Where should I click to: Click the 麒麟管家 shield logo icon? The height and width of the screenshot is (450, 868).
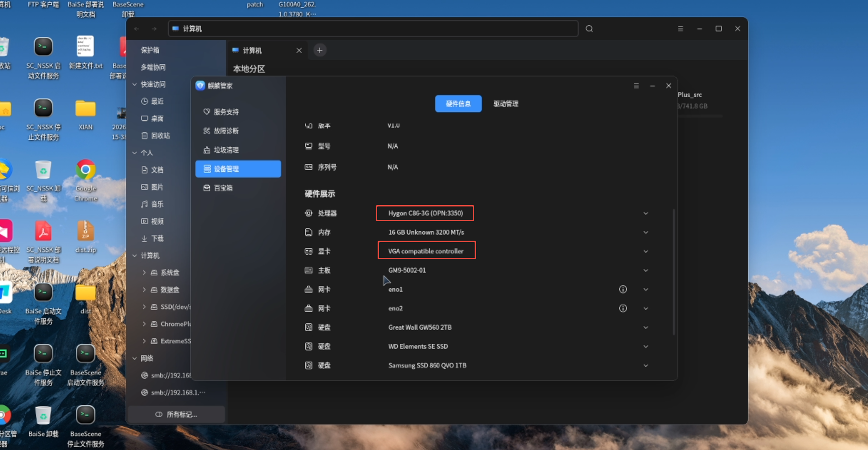click(x=200, y=86)
